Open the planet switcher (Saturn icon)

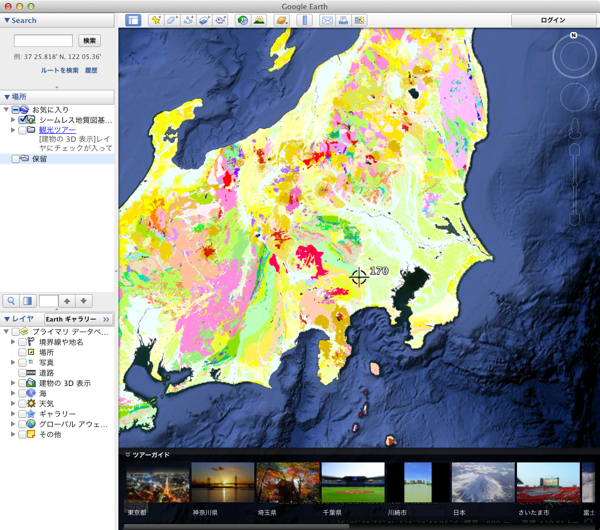pyautogui.click(x=282, y=20)
